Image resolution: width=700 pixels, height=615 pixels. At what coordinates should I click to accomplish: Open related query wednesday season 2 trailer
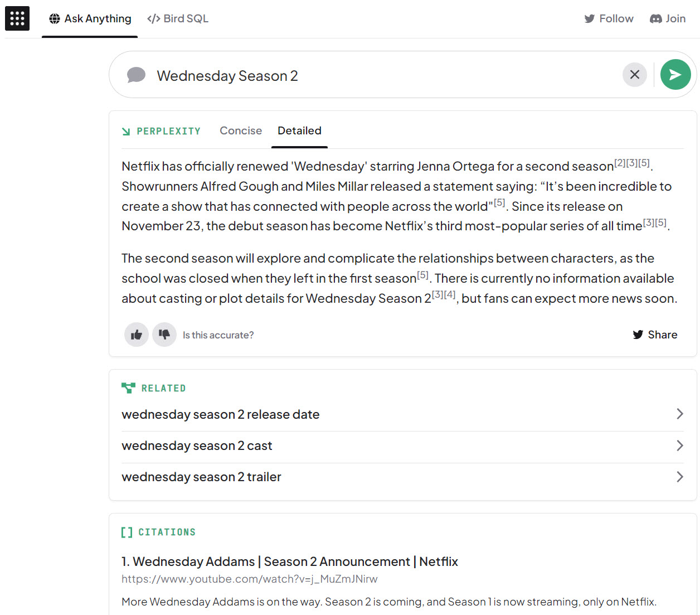click(402, 477)
